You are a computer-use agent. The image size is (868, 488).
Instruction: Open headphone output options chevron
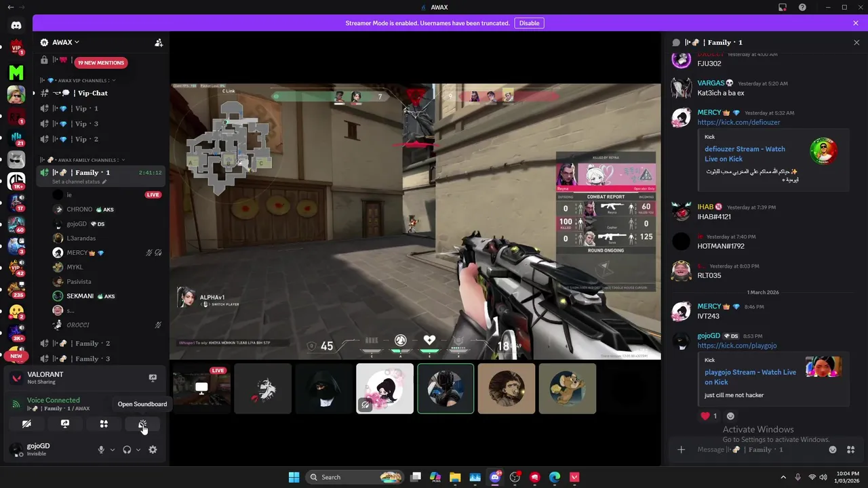coord(138,449)
